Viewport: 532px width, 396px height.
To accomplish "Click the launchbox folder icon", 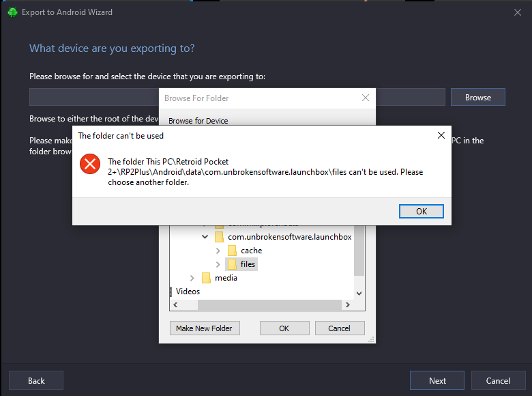I will pyautogui.click(x=219, y=237).
